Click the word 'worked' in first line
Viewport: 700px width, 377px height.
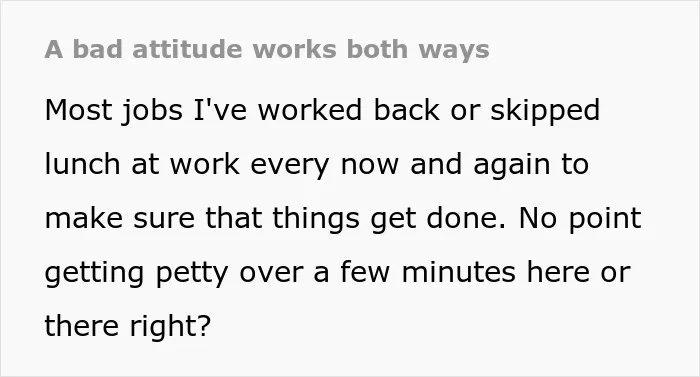point(310,110)
